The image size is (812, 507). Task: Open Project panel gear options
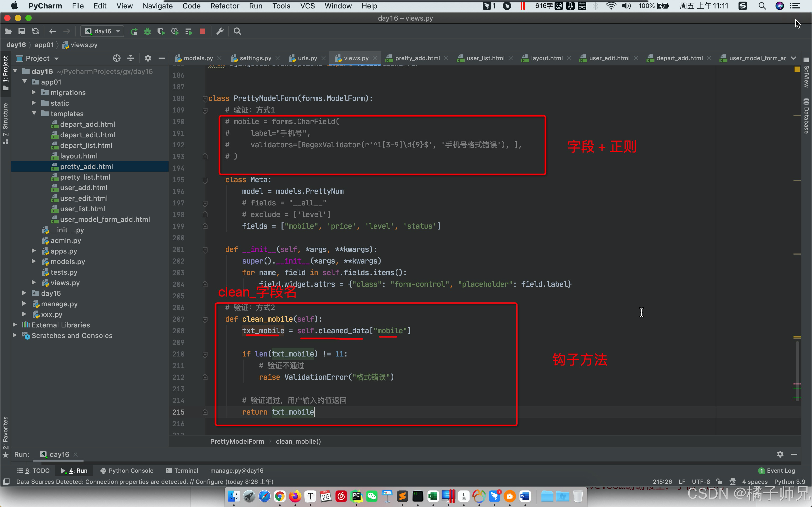pyautogui.click(x=148, y=58)
